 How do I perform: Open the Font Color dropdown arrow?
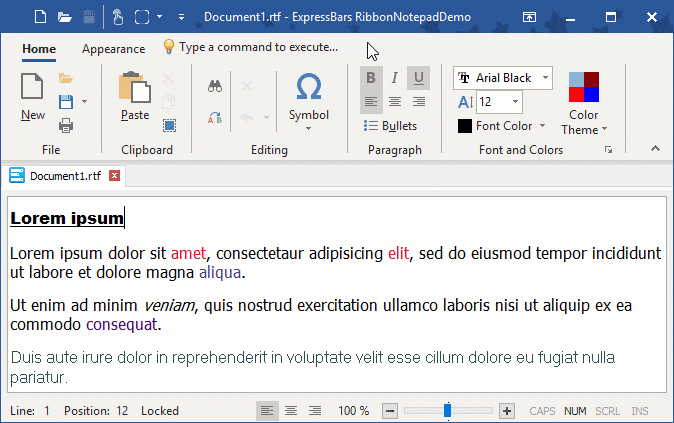click(542, 126)
